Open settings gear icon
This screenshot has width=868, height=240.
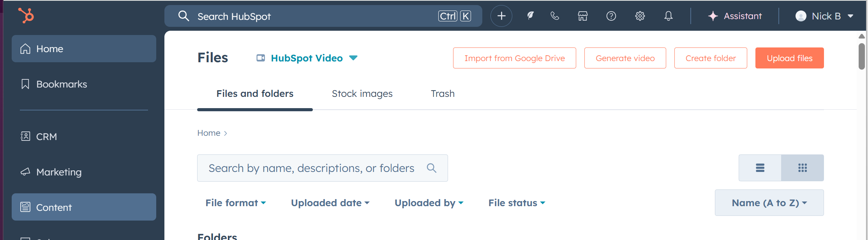[x=640, y=16]
